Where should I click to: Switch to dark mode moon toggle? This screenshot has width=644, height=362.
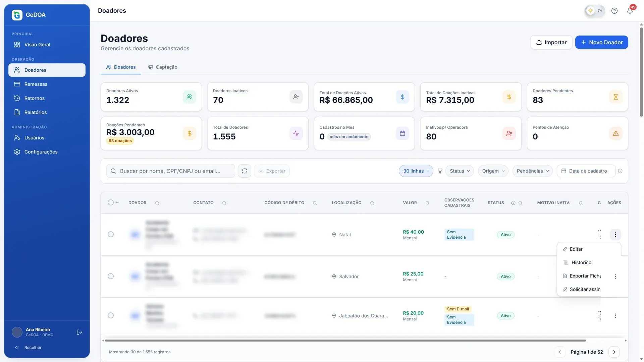(600, 11)
